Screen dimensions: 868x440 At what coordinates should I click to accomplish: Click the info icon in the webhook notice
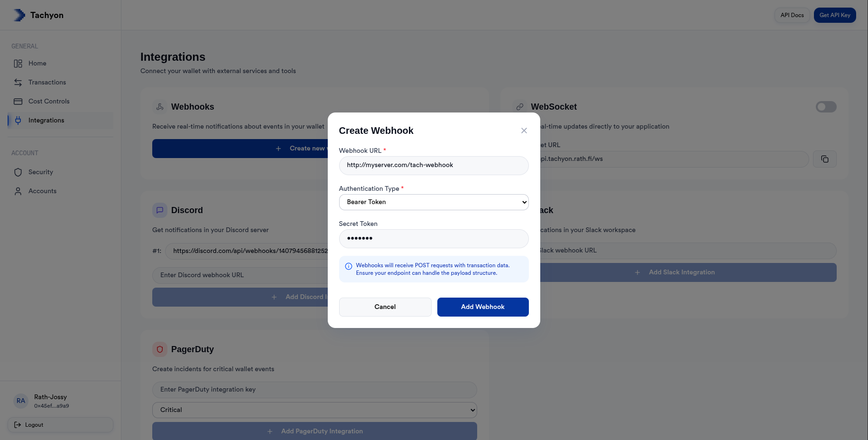[x=349, y=266]
